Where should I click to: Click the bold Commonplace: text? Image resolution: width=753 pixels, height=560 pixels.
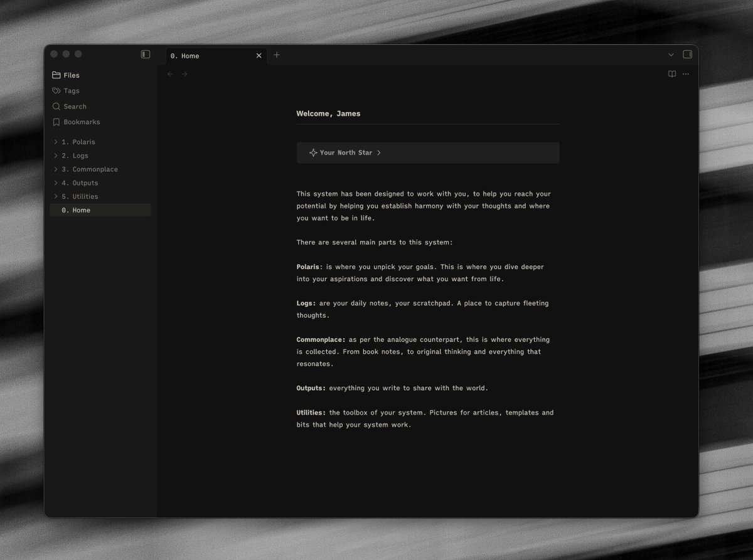[321, 340]
